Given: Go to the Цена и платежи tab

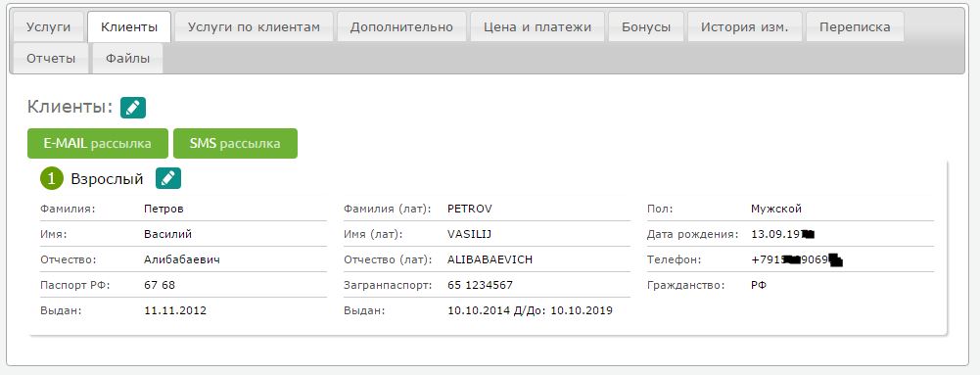Looking at the screenshot, I should pyautogui.click(x=537, y=26).
